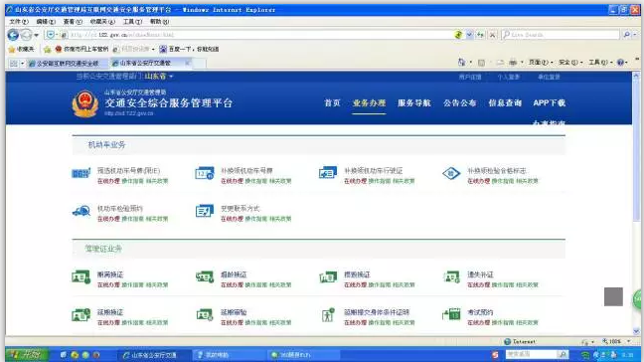Open the status bar zoom level dropdown
The width and height of the screenshot is (644, 362).
(629, 341)
